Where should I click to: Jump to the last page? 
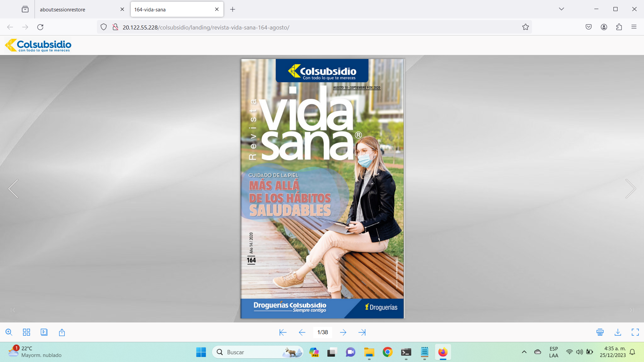[x=362, y=332]
